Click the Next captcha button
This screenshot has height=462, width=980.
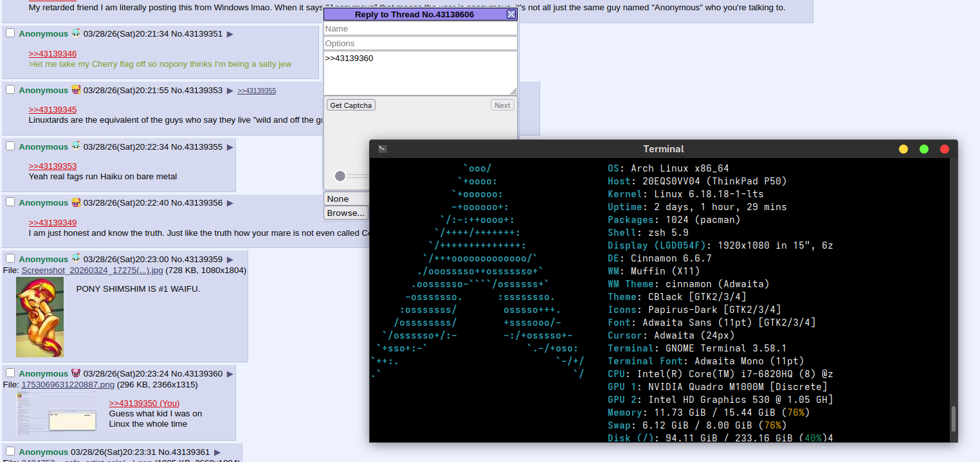[502, 105]
